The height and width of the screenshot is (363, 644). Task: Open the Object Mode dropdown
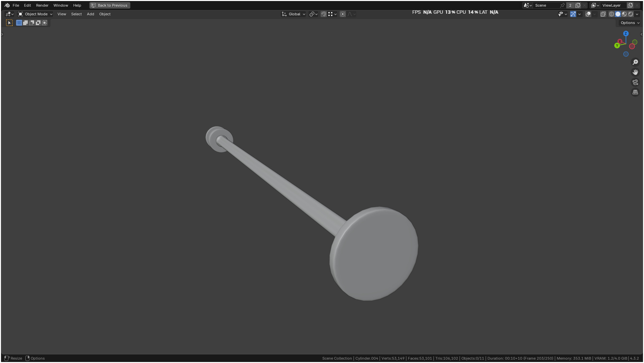(x=35, y=14)
